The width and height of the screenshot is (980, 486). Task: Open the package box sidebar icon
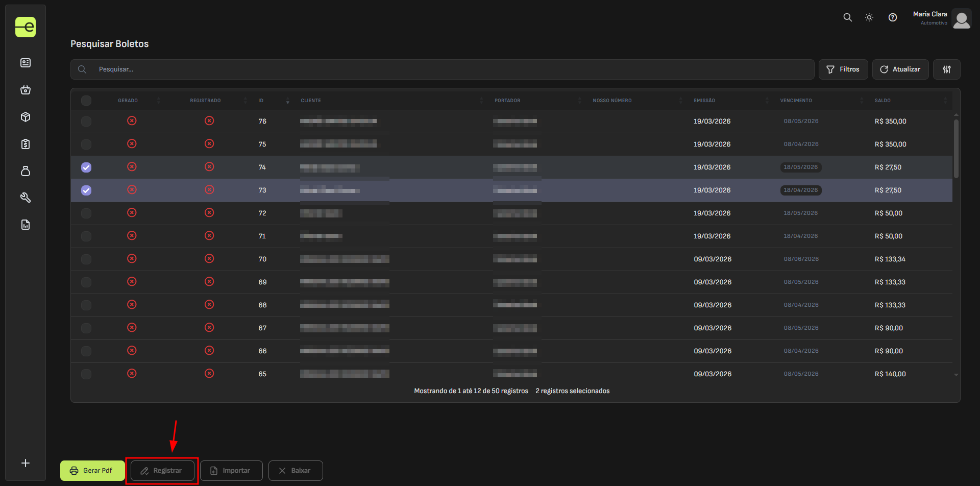[26, 117]
